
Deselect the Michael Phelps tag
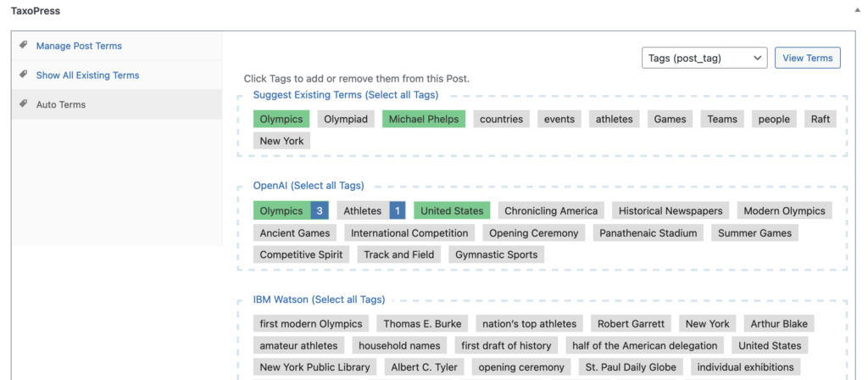click(424, 119)
